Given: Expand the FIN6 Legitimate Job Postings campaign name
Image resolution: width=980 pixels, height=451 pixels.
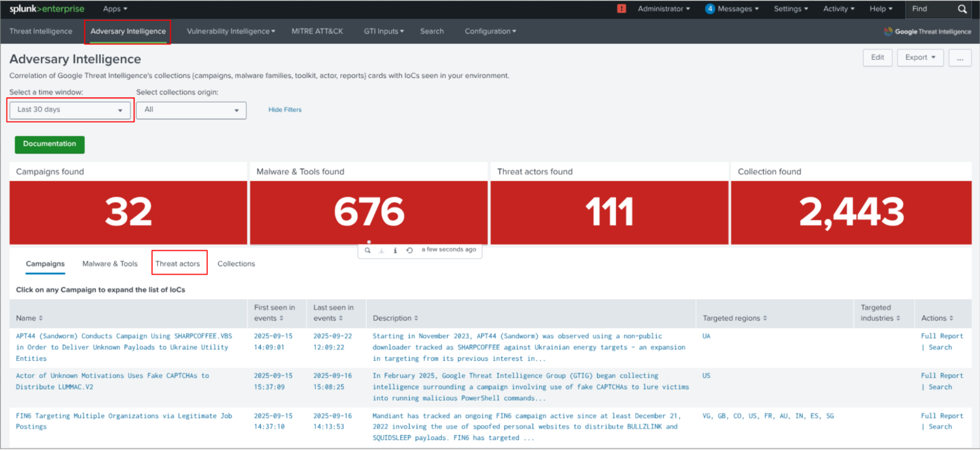Looking at the screenshot, I should pos(124,422).
